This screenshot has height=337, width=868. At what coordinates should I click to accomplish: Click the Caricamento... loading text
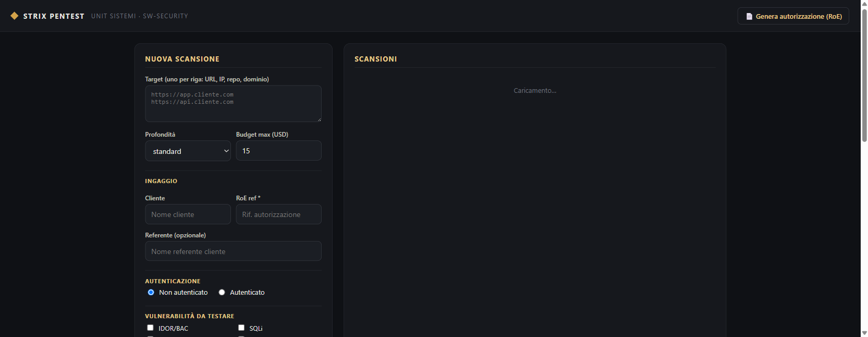pyautogui.click(x=535, y=91)
